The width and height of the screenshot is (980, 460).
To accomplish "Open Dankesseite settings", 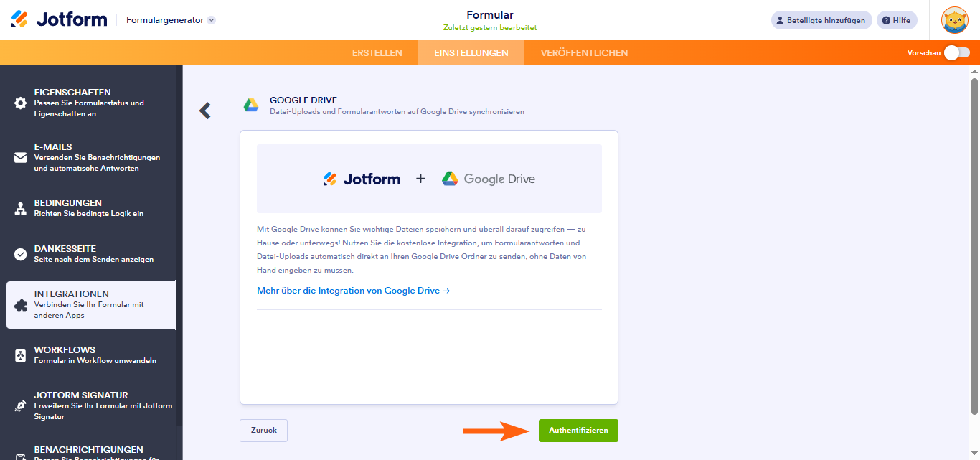I will point(91,254).
